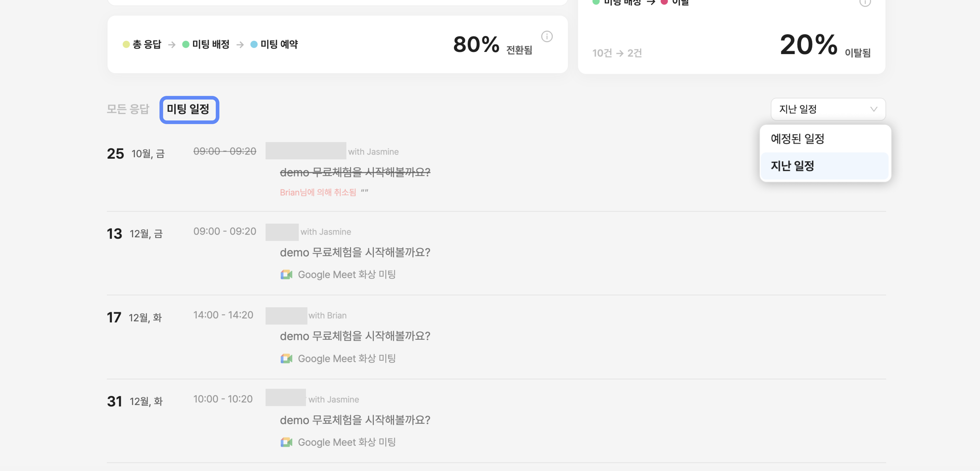Click Google Meet icon on the December 13 meeting
The width and height of the screenshot is (980, 471).
[286, 275]
